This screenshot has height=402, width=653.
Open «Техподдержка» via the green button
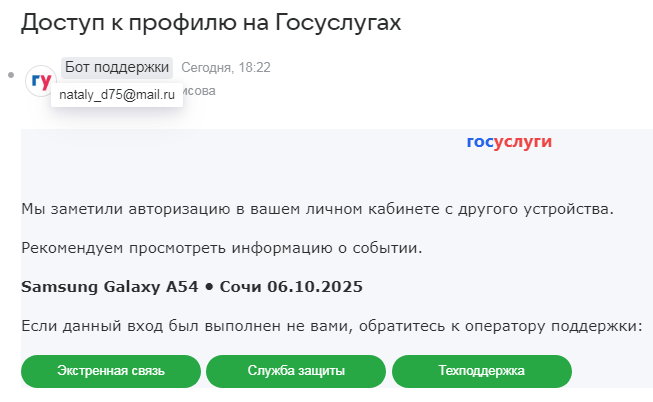click(x=481, y=371)
